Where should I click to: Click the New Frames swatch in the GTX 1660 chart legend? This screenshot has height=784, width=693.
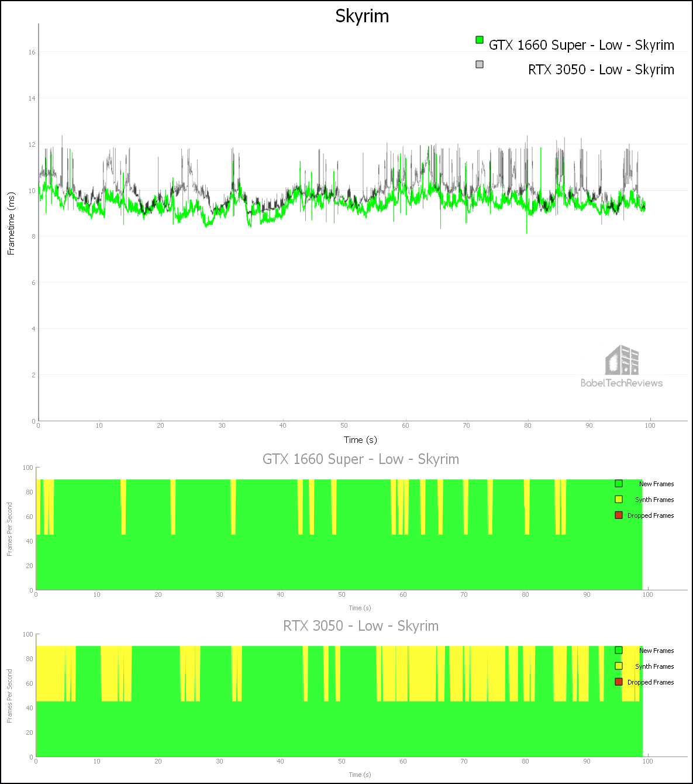[619, 483]
